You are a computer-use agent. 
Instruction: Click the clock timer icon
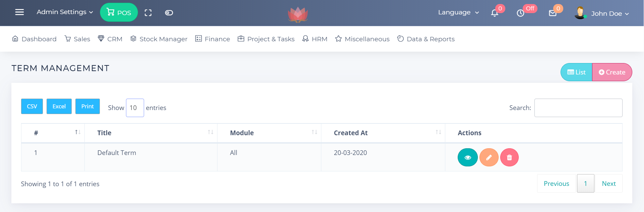coord(520,13)
